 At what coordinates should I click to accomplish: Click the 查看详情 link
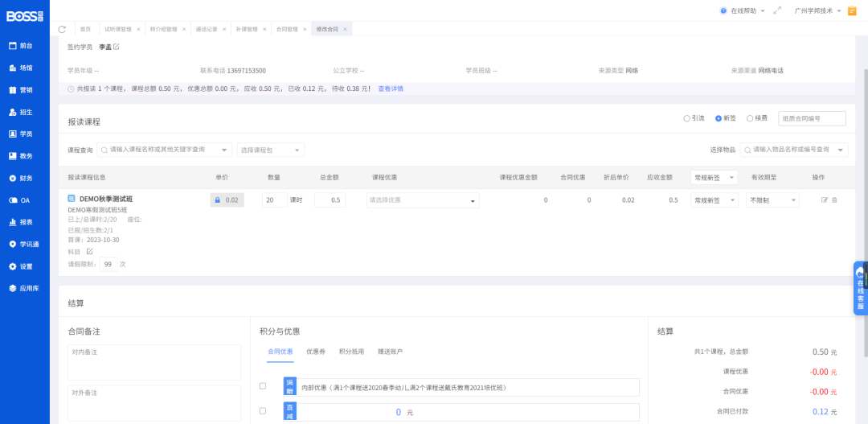[x=391, y=89]
